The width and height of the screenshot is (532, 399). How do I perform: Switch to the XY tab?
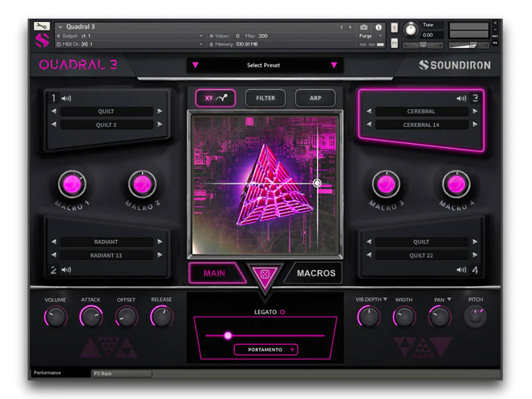click(215, 98)
